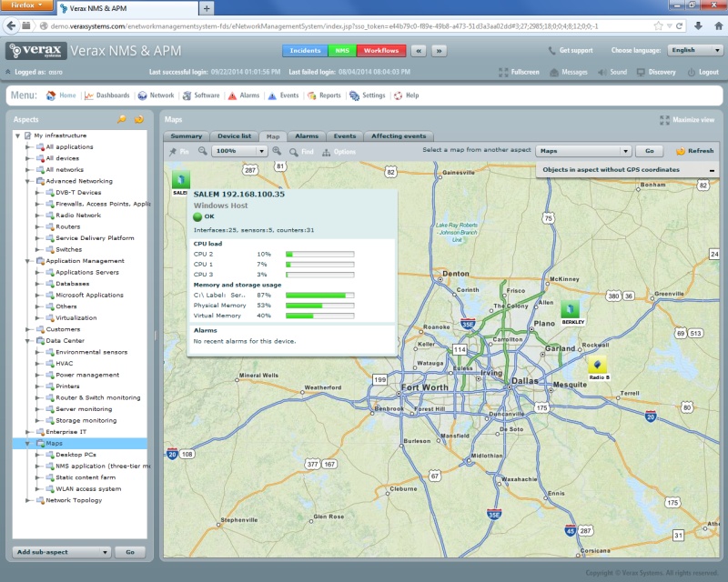This screenshot has width=728, height=582.
Task: Expand the Enterprise IT tree node
Action: 27,432
